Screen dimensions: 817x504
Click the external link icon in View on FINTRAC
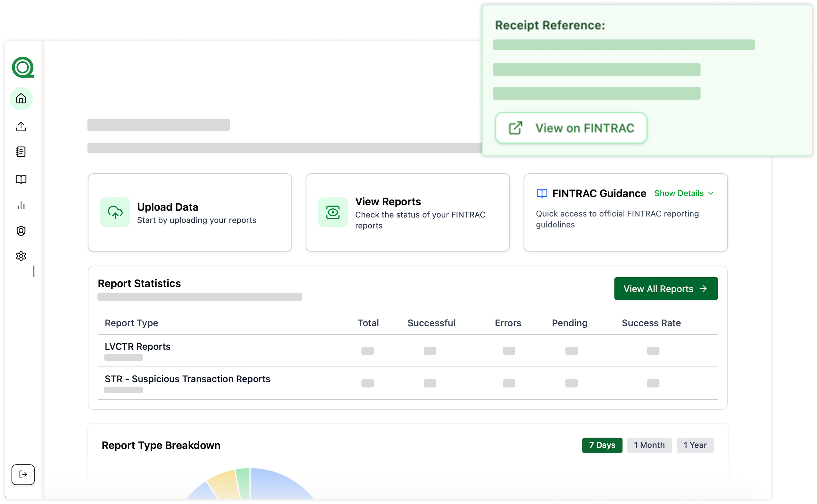tap(515, 128)
